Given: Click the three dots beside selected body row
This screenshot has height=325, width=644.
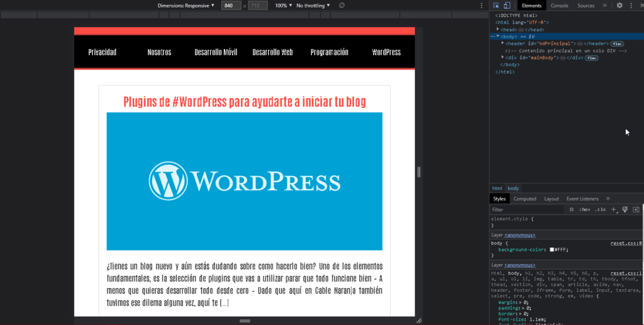Looking at the screenshot, I should click(x=492, y=36).
